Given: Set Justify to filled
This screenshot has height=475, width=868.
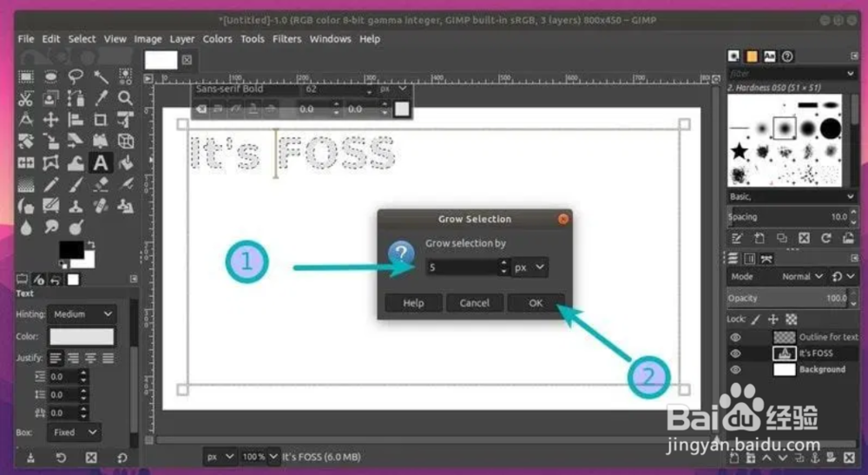Looking at the screenshot, I should click(108, 358).
